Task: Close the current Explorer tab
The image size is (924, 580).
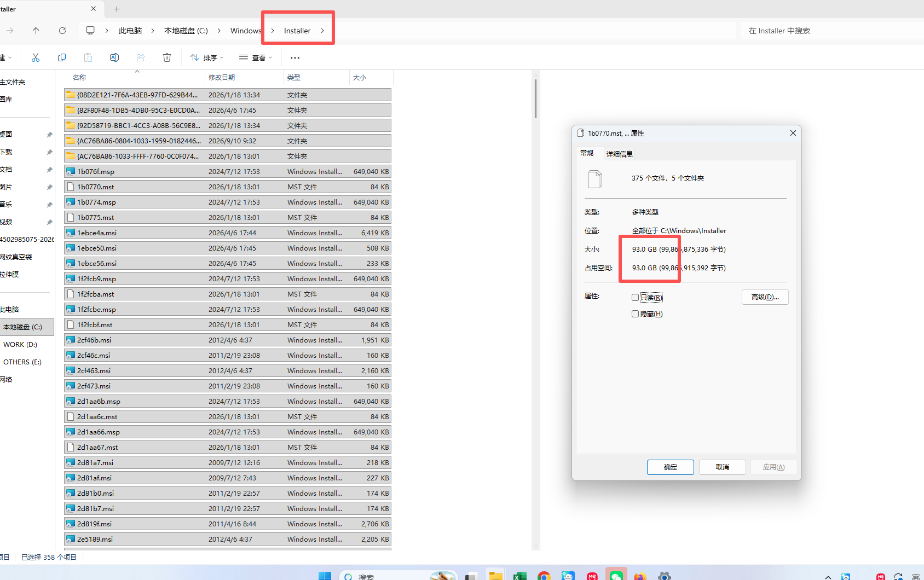Action: point(93,9)
